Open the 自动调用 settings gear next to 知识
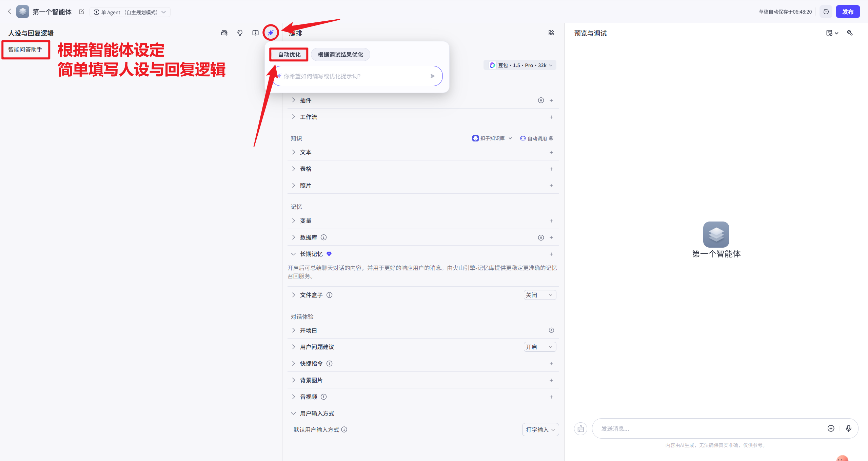 tap(551, 138)
